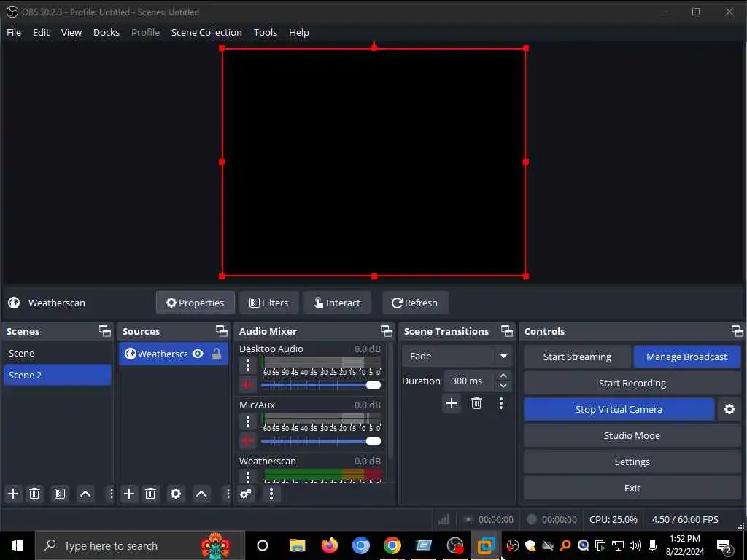This screenshot has width=747, height=560.
Task: Undock the Sources panel
Action: tap(222, 331)
